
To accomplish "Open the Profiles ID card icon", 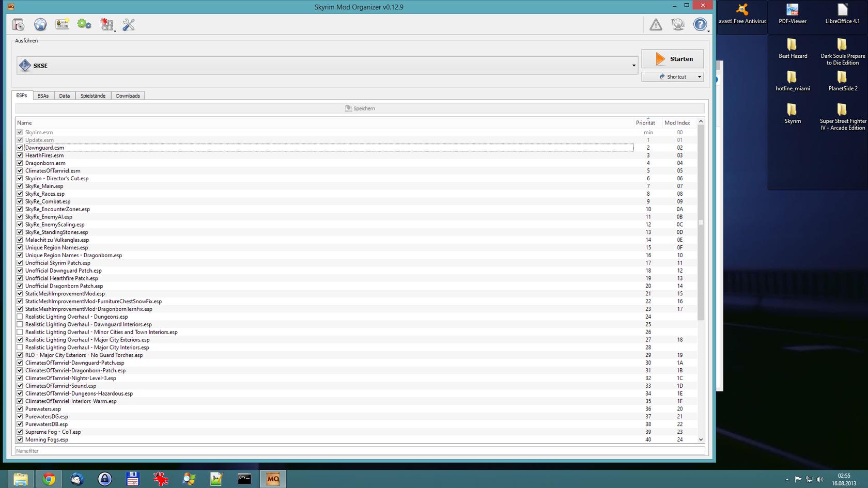I will tap(63, 24).
